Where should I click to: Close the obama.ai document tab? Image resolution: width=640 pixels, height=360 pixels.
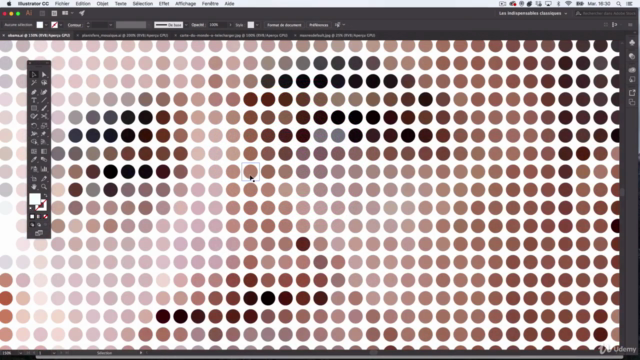click(x=4, y=36)
